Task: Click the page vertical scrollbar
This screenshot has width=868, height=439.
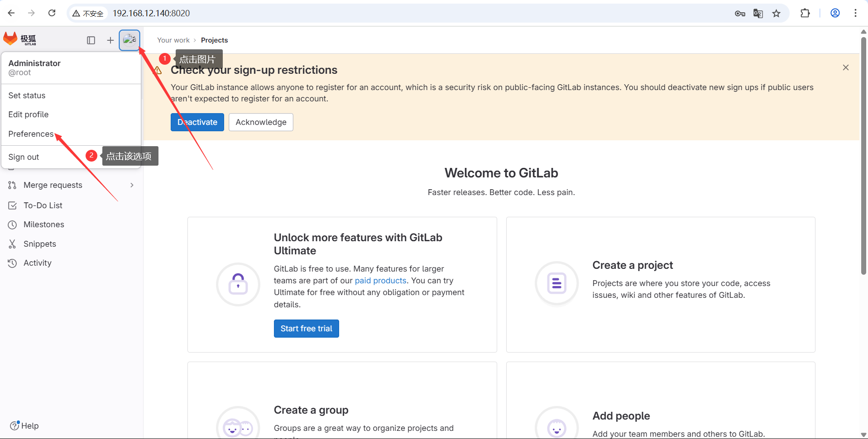Action: (x=863, y=156)
